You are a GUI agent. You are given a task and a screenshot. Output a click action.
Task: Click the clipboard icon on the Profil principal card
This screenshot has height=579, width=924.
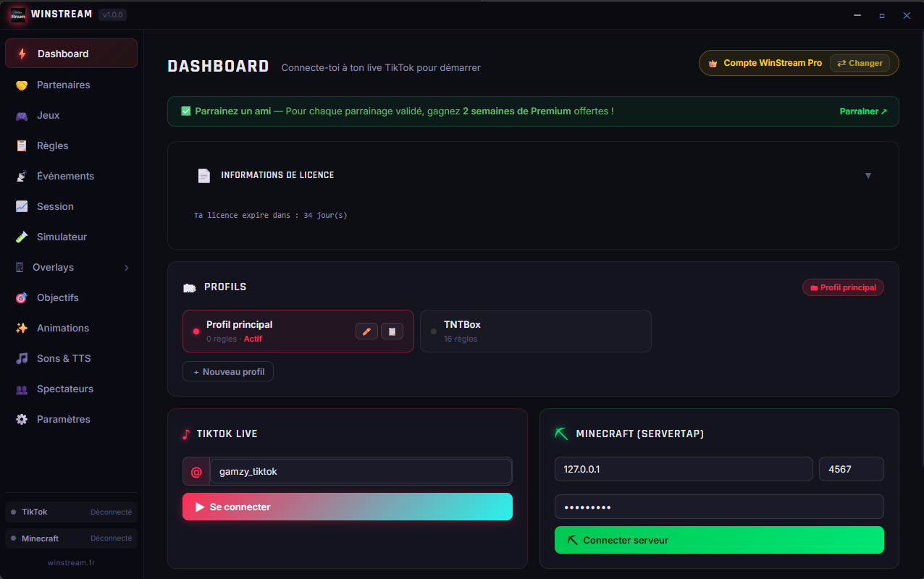point(392,331)
